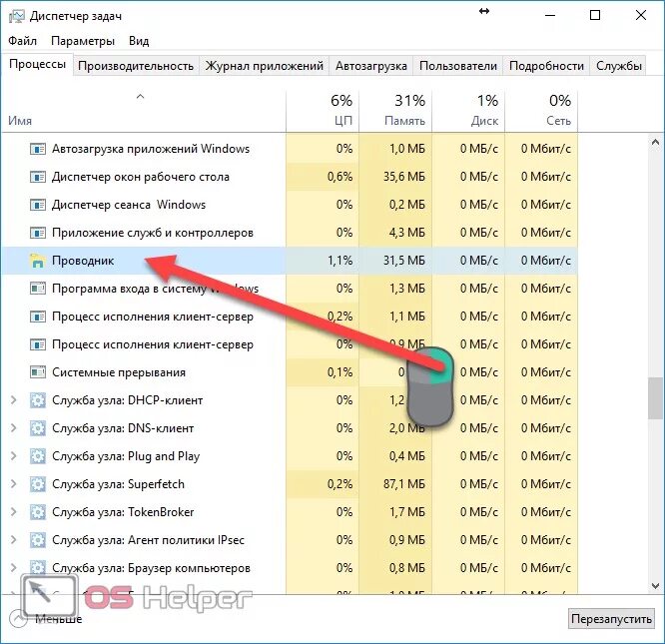Click 4,3 МБ memory value
The width and height of the screenshot is (665, 644).
coord(407,233)
